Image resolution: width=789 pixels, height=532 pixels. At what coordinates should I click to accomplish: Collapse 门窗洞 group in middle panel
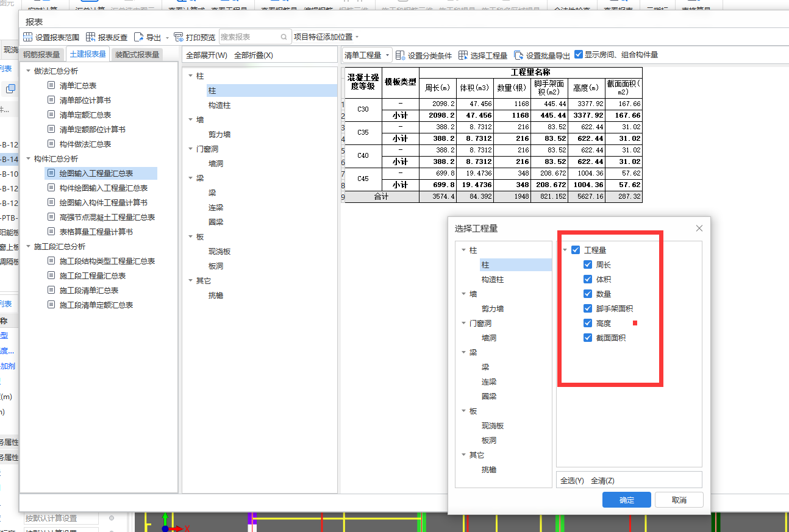[x=190, y=149]
